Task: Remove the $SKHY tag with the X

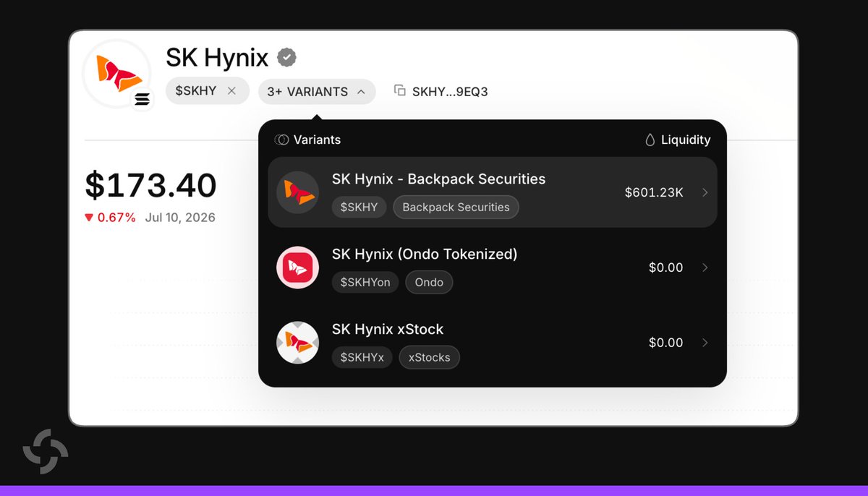Action: 231,91
